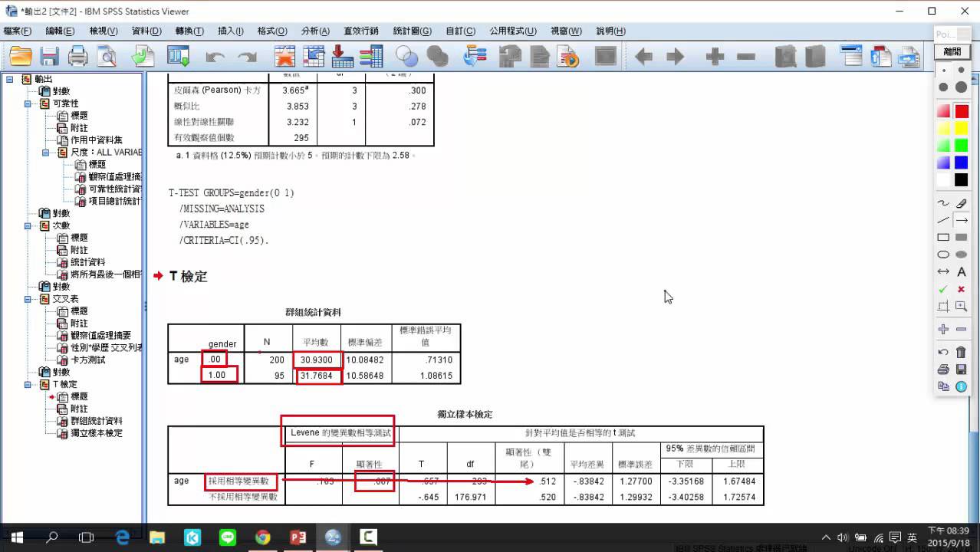The width and height of the screenshot is (980, 552).
Task: Click the red X stamp tool
Action: tap(962, 289)
